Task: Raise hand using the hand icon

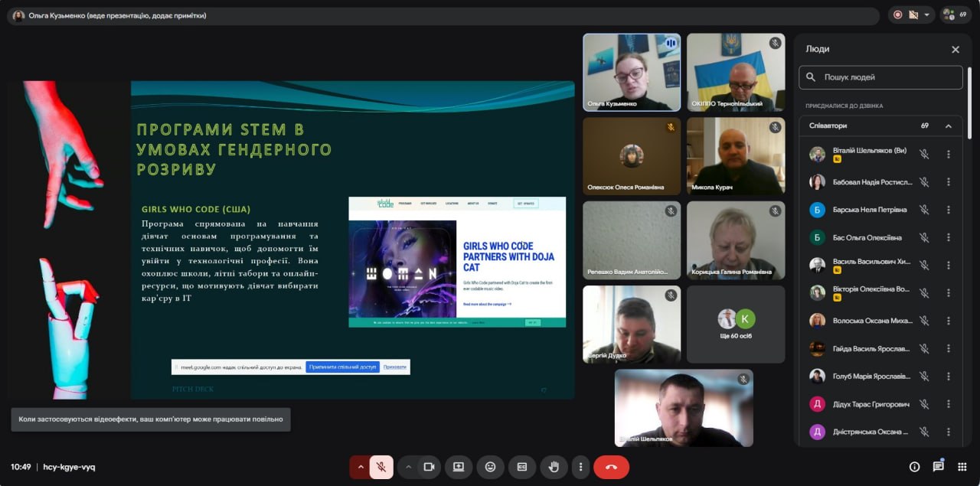Action: click(553, 467)
